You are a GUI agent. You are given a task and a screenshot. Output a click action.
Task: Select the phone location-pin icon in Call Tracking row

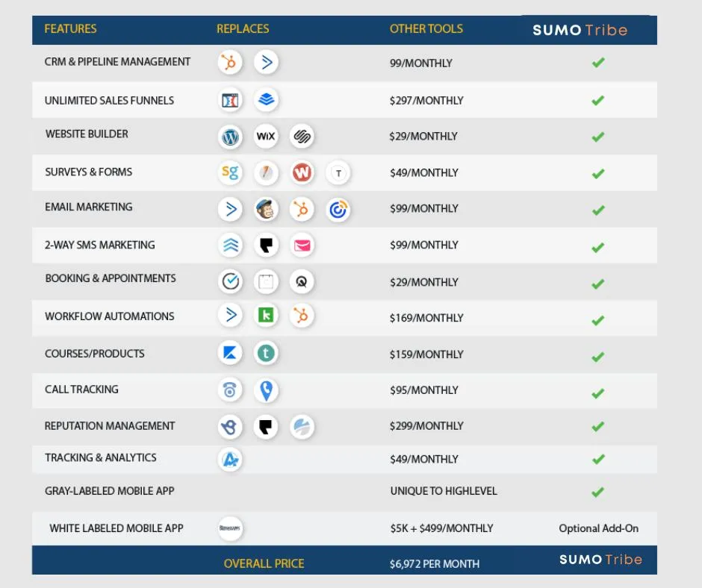[266, 390]
